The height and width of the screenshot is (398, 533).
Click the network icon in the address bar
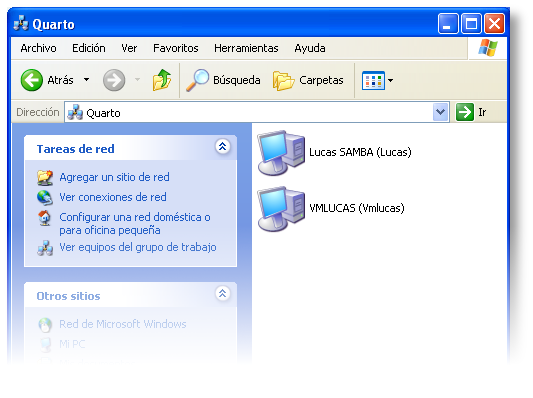pyautogui.click(x=75, y=113)
